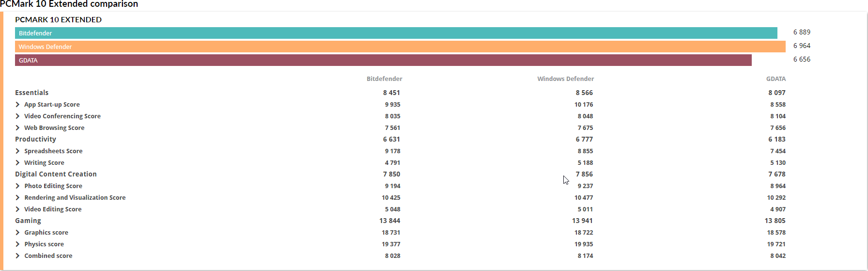The image size is (868, 271).
Task: Expand the Video Editing Score row
Action: point(17,209)
